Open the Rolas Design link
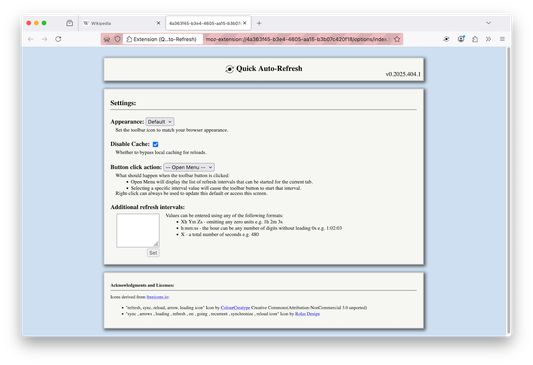 307,314
